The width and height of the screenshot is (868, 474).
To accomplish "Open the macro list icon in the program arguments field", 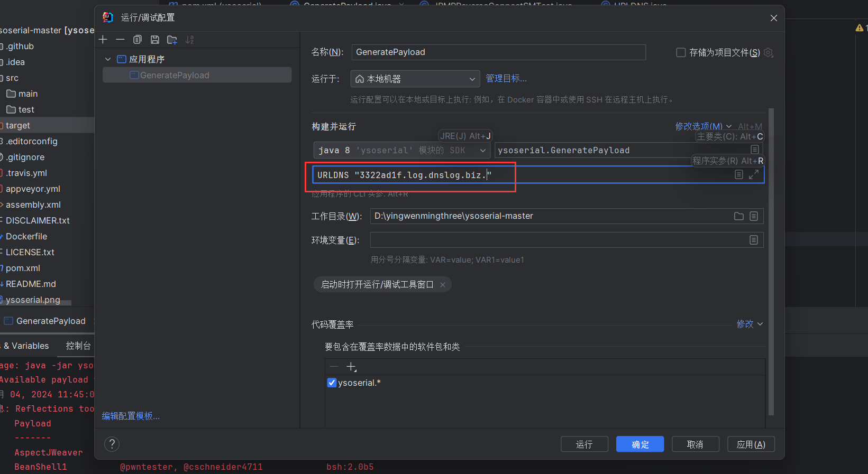I will tap(739, 174).
